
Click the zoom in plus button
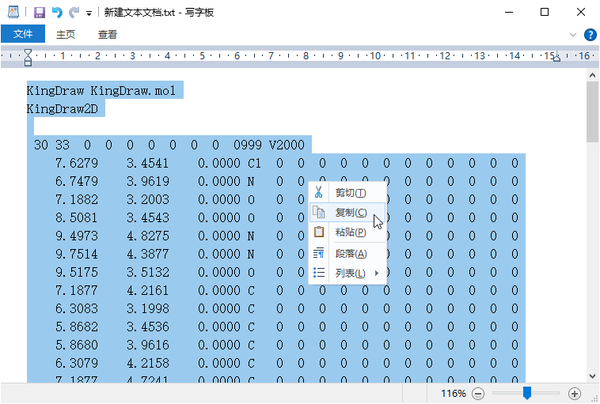click(x=574, y=393)
